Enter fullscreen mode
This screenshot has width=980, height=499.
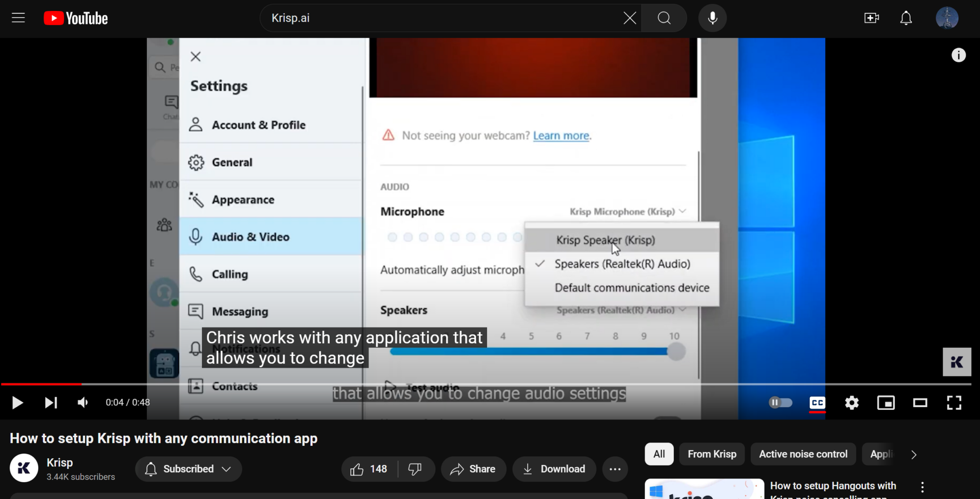pos(954,403)
